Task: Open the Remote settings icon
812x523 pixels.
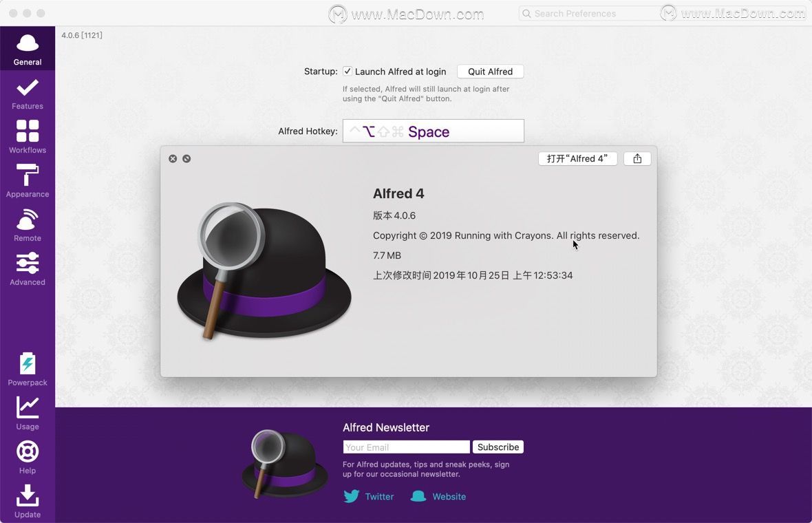Action: coord(28,219)
